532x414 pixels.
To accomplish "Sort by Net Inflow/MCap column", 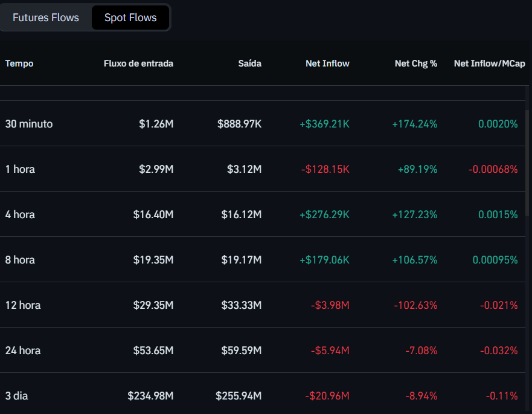I will (x=489, y=63).
